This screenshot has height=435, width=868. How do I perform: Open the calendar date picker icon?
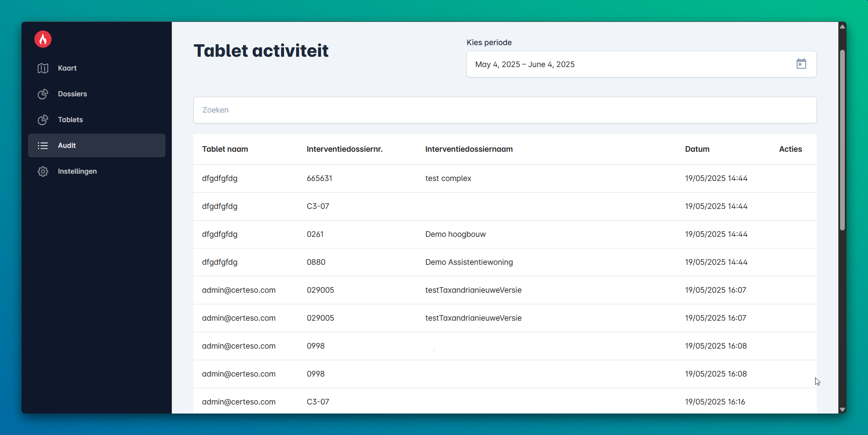click(x=801, y=64)
